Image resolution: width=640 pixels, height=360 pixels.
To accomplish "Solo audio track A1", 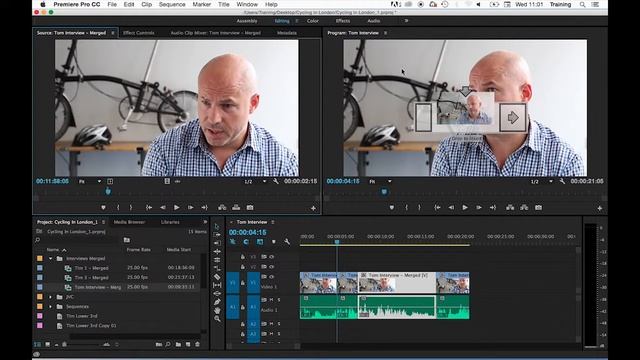I will (279, 300).
